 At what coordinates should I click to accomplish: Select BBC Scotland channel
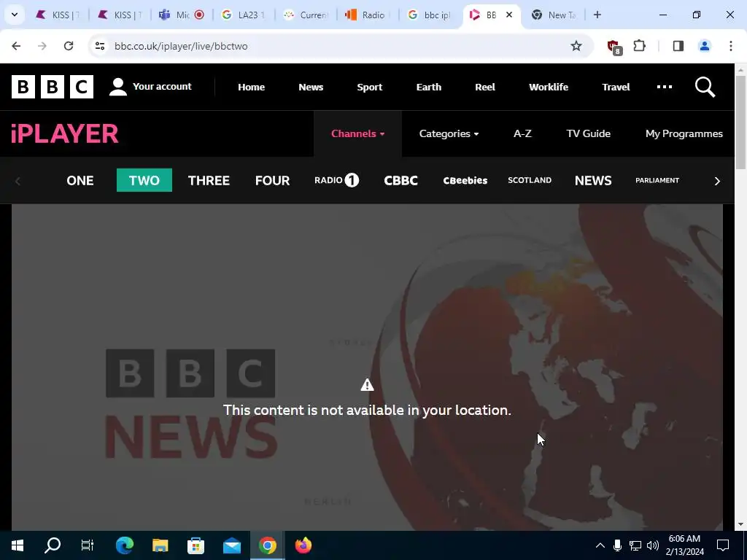530,180
